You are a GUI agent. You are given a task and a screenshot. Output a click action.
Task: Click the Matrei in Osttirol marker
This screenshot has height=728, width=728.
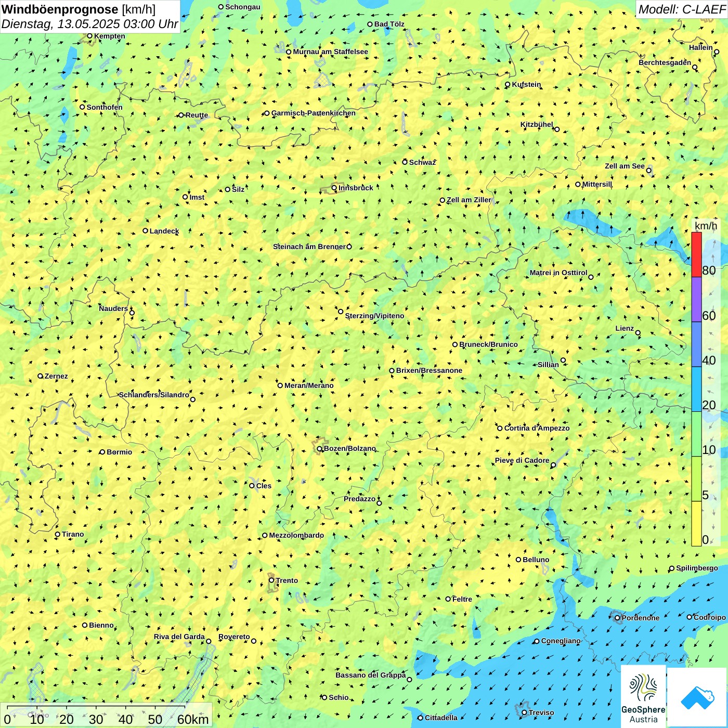591,277
